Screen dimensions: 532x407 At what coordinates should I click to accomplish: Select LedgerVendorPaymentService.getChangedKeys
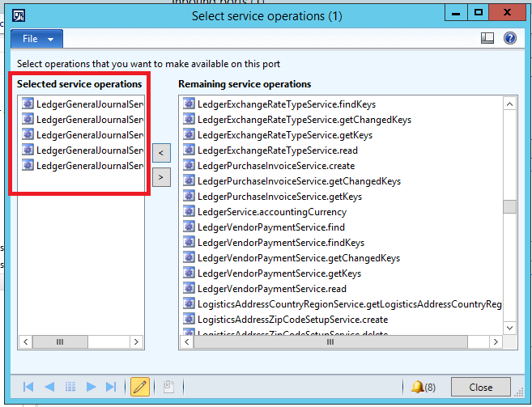coord(299,258)
